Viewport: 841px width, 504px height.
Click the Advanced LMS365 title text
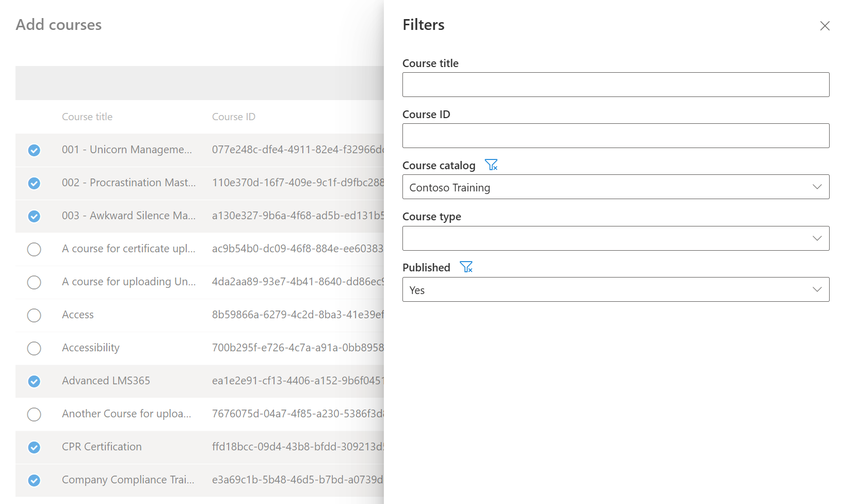point(106,381)
